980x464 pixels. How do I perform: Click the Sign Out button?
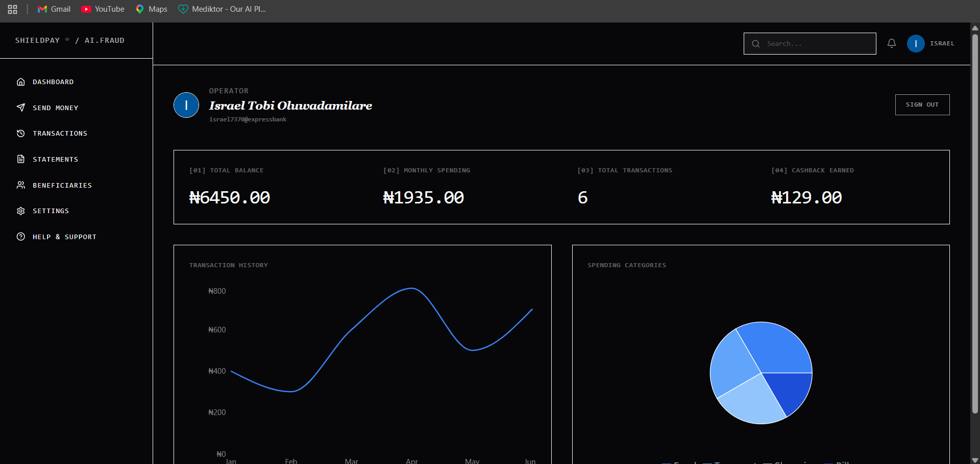tap(922, 105)
